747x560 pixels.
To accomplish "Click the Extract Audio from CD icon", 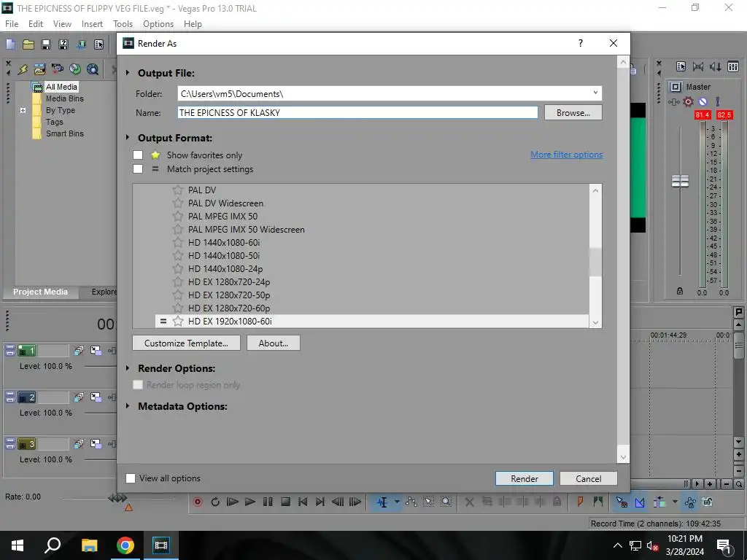I will [x=75, y=69].
